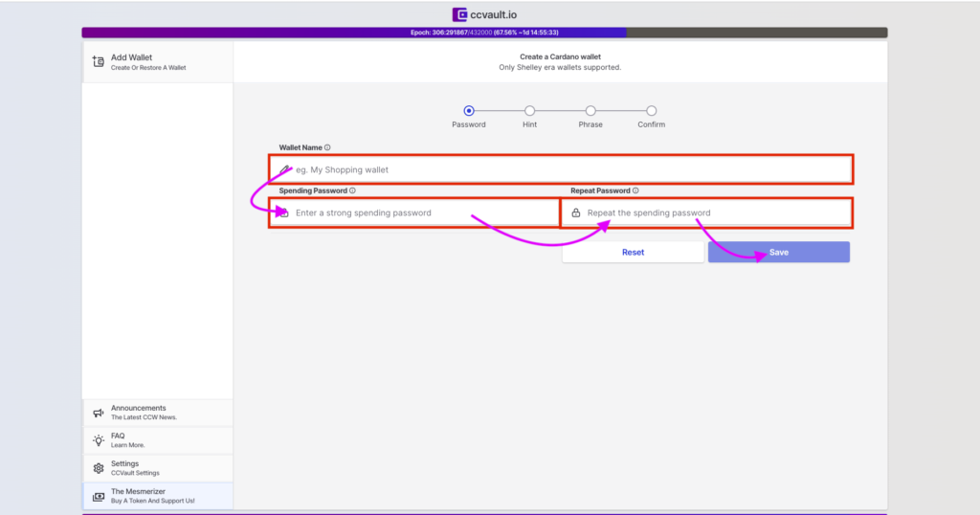Click the Announcements megaphone icon
Image resolution: width=980 pixels, height=515 pixels.
click(98, 413)
